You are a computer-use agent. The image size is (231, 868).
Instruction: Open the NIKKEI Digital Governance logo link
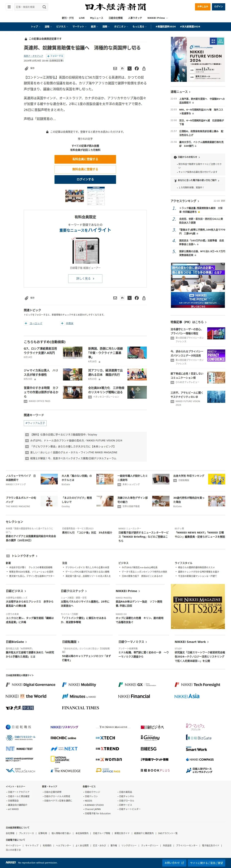click(x=31, y=684)
